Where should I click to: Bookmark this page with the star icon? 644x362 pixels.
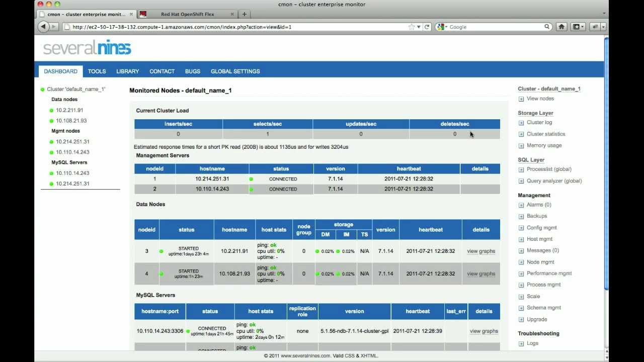coord(412,27)
